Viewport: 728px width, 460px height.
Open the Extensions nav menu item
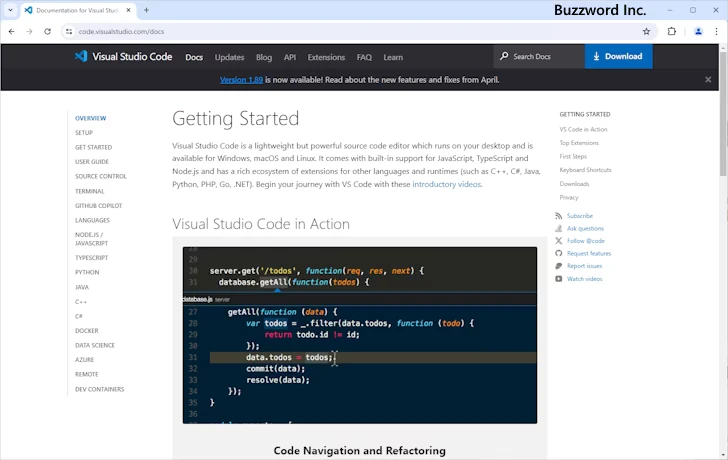click(326, 57)
